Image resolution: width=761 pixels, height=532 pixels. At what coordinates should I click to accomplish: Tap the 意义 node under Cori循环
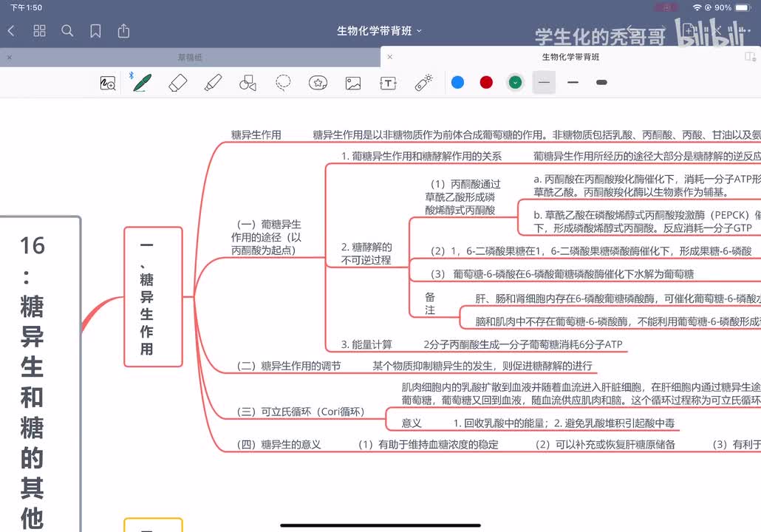click(x=412, y=423)
